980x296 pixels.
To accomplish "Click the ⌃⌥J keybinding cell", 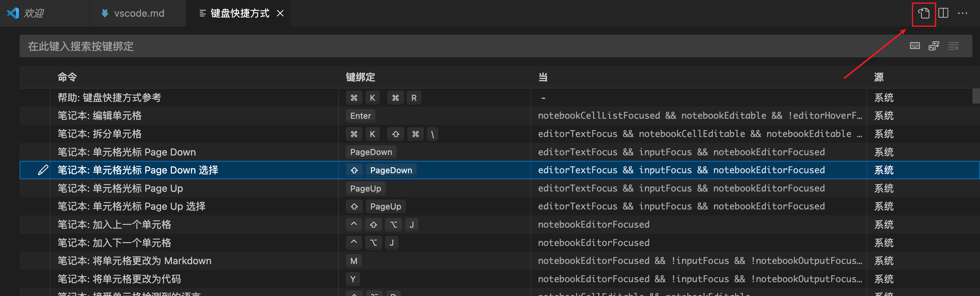I will [372, 242].
